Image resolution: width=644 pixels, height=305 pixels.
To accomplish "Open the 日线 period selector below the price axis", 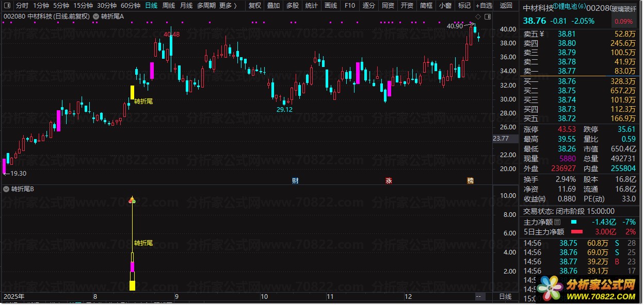I will [505, 297].
